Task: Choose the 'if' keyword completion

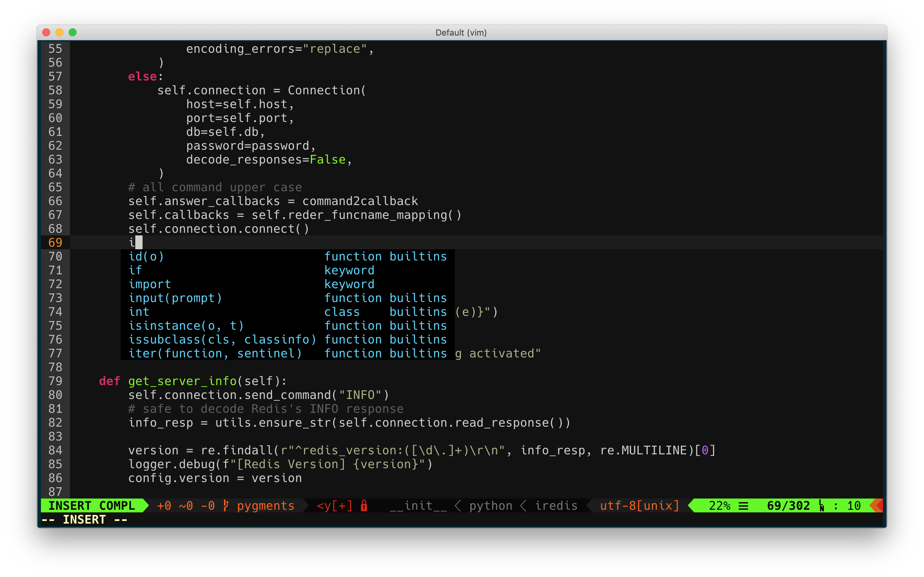Action: click(135, 270)
